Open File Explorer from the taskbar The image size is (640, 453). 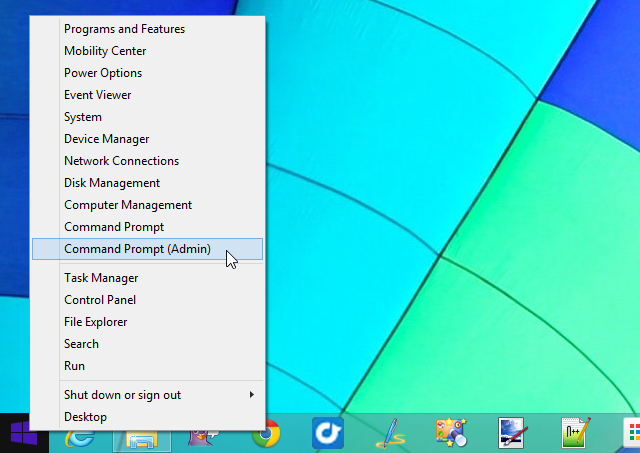(x=142, y=441)
